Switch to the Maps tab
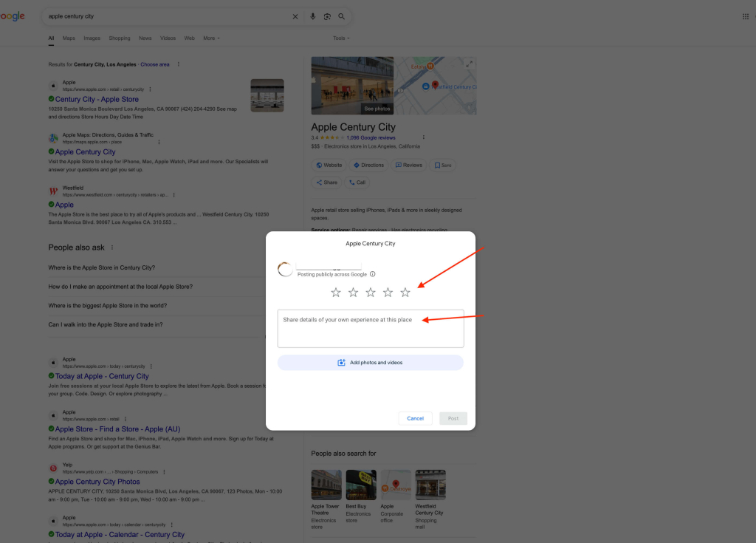 [69, 38]
